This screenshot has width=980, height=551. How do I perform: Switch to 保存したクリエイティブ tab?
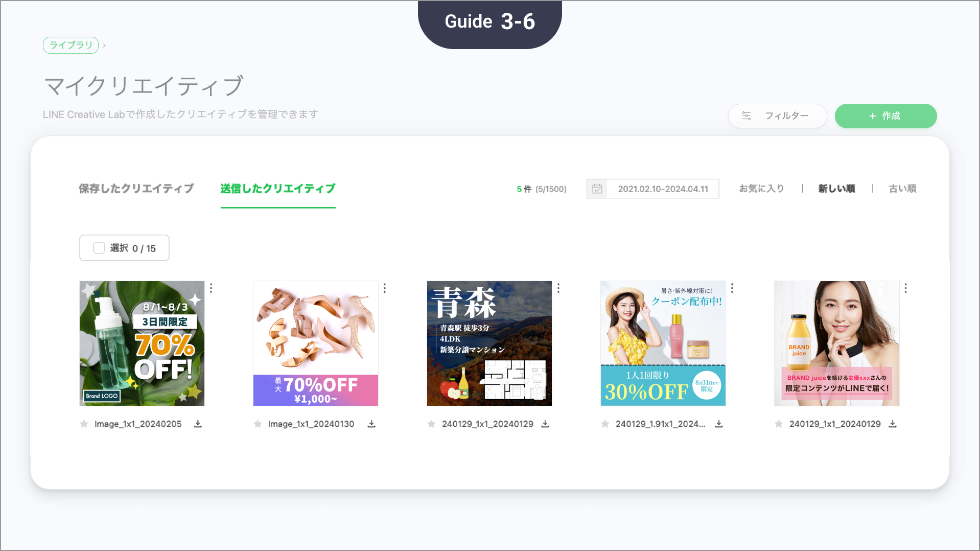click(x=136, y=189)
